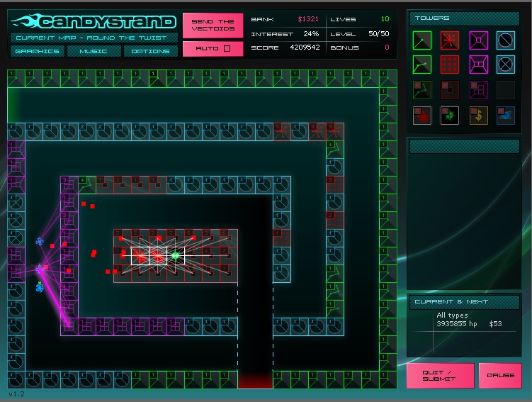This screenshot has width=532, height=402.
Task: Select the purple double-square tower
Action: coord(479,65)
